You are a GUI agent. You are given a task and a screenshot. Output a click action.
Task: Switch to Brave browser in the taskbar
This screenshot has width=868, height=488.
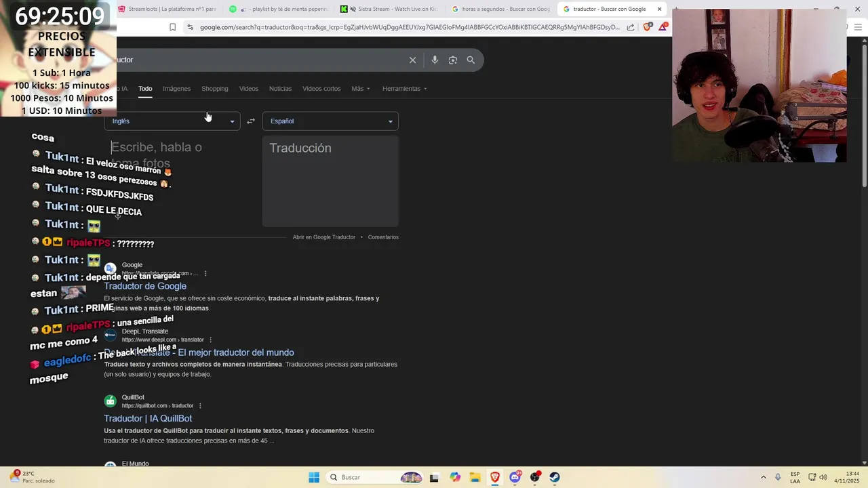pyautogui.click(x=495, y=477)
